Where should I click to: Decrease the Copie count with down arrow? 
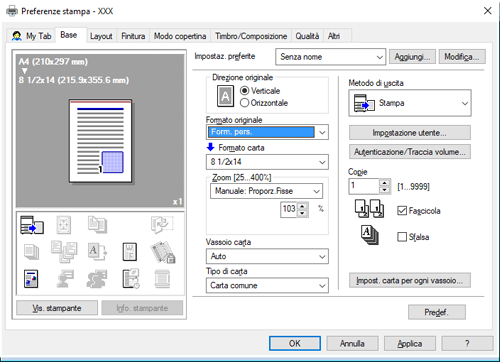(x=385, y=190)
